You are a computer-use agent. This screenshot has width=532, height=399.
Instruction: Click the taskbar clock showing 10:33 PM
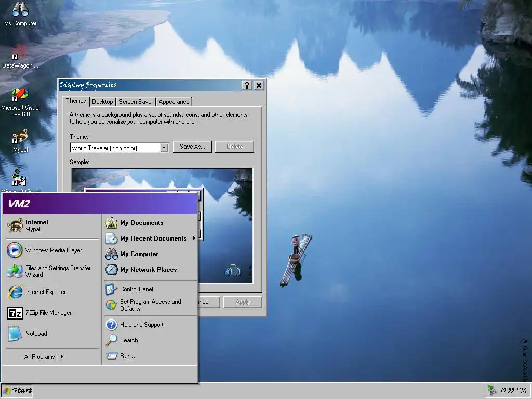coord(513,391)
